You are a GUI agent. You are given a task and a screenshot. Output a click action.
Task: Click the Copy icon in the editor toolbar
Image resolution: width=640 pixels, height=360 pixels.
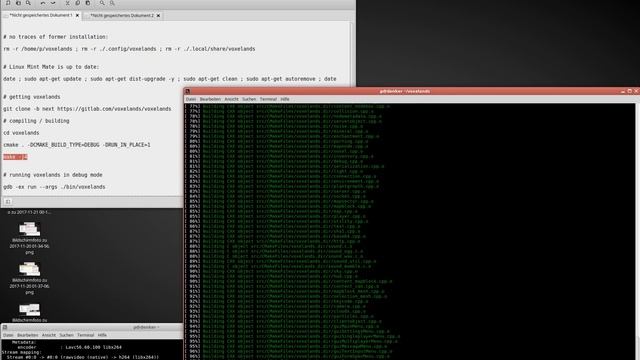click(x=78, y=3)
